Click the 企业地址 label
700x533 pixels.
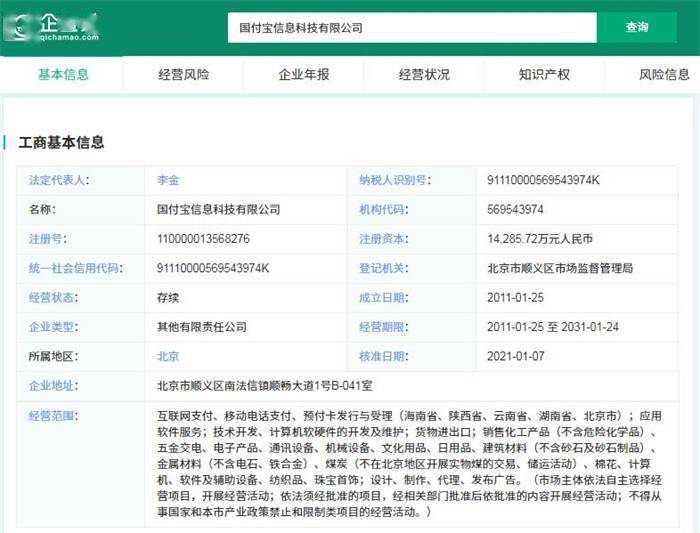click(x=53, y=385)
